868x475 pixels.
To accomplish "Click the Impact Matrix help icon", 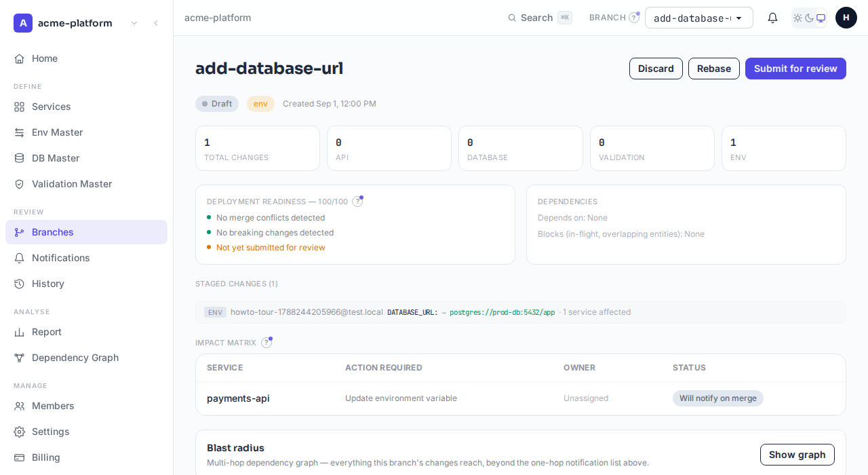I will coord(267,343).
